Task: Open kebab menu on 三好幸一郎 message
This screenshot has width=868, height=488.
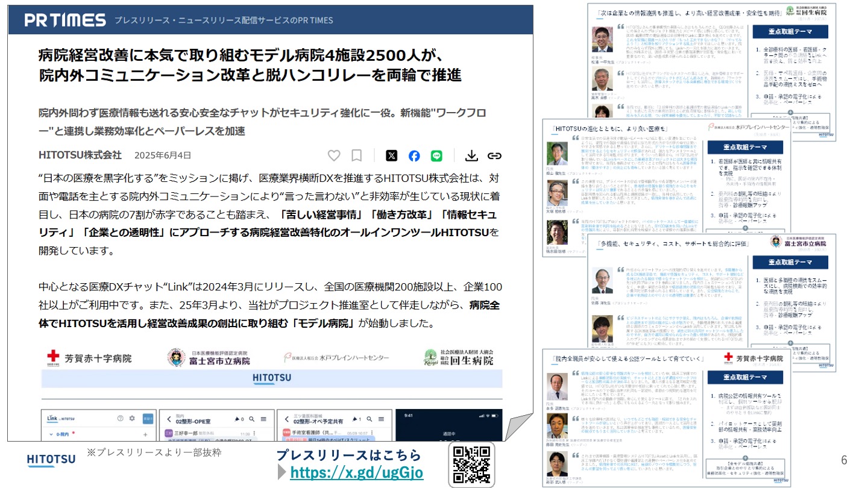Action: pyautogui.click(x=255, y=433)
